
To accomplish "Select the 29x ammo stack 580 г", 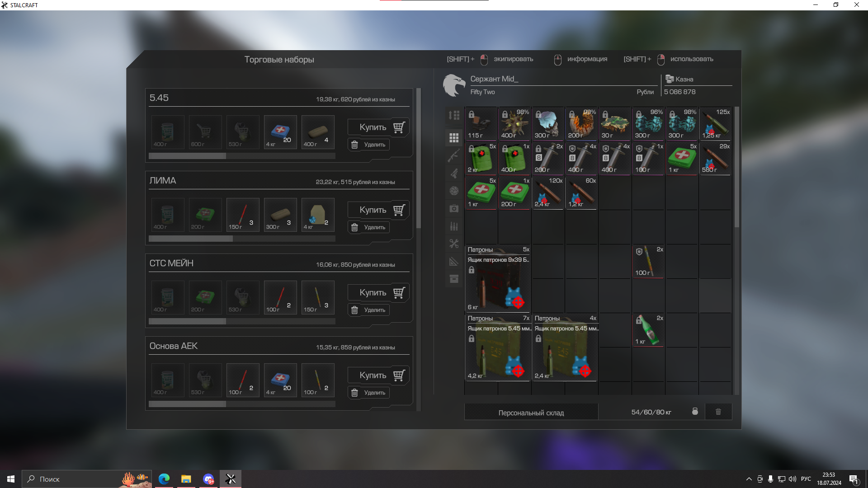I will click(x=715, y=158).
